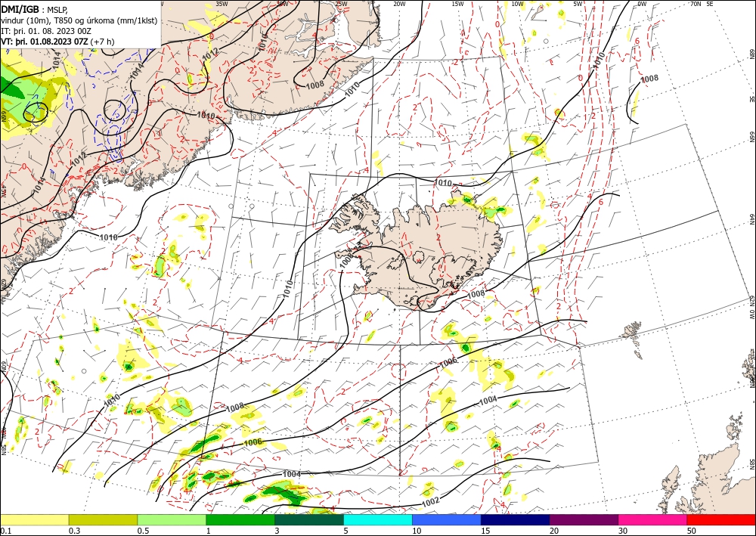The width and height of the screenshot is (756, 536).
Task: Click the olive 0.3–0.5 legend swatch
Action: click(103, 519)
